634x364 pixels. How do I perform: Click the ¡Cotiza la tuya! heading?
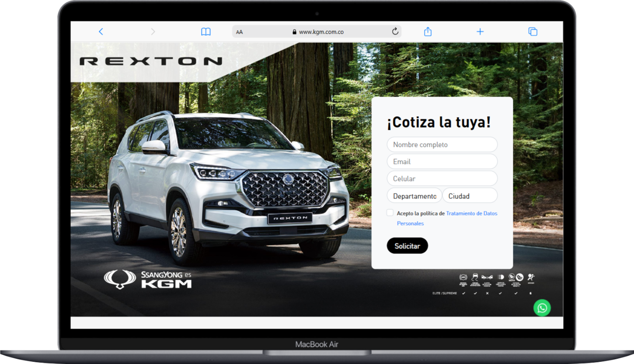439,122
